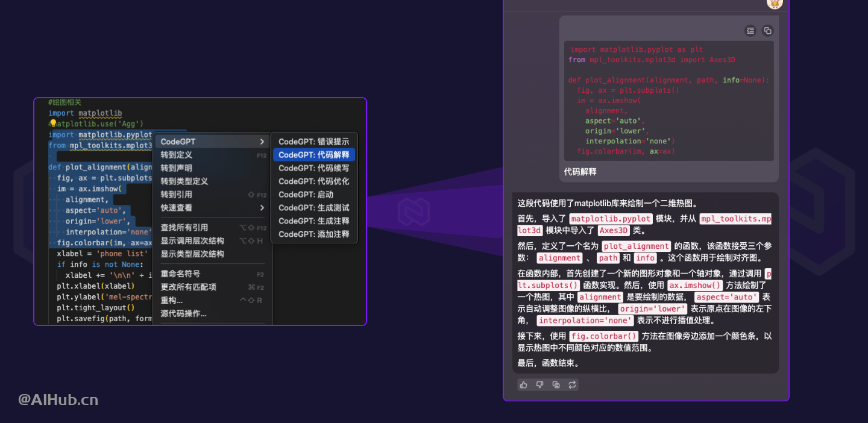Click the thumbs-up icon under the explanation
Viewport: 868px width, 423px height.
point(523,384)
